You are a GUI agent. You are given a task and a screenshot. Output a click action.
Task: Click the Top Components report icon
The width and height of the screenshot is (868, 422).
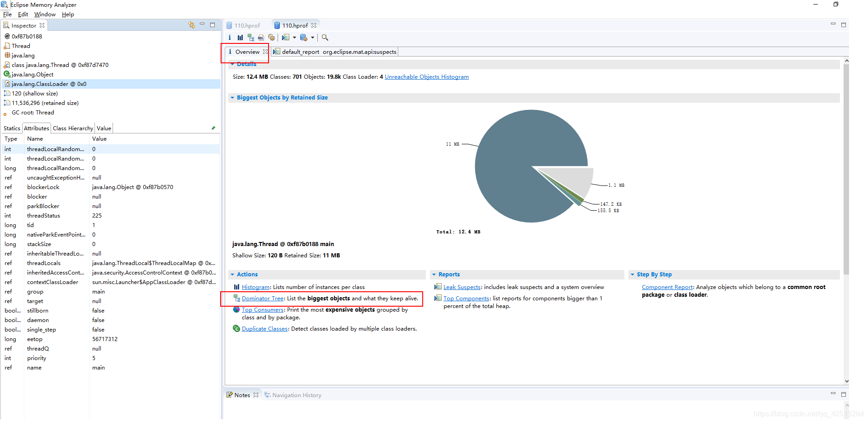tap(438, 298)
